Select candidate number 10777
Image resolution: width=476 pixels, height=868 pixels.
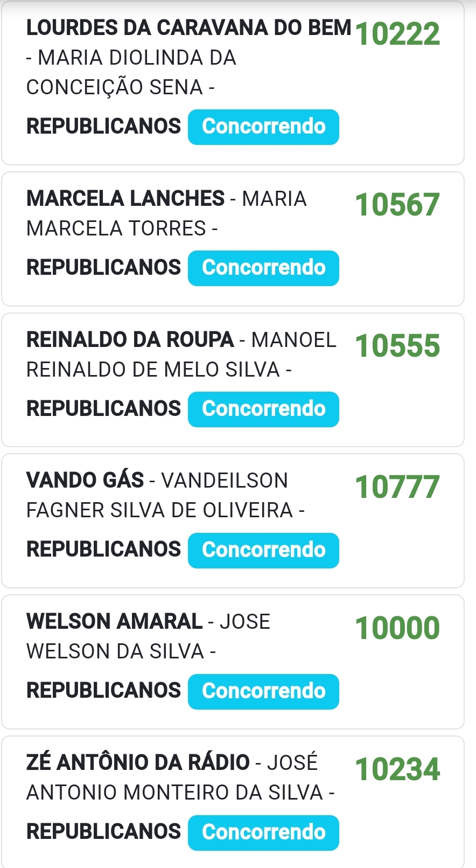397,487
